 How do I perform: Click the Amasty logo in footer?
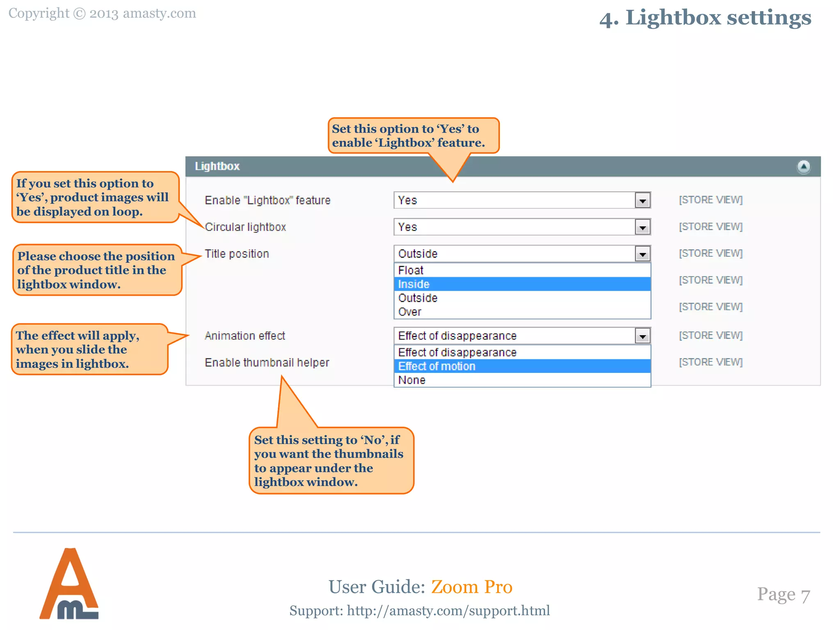click(69, 584)
